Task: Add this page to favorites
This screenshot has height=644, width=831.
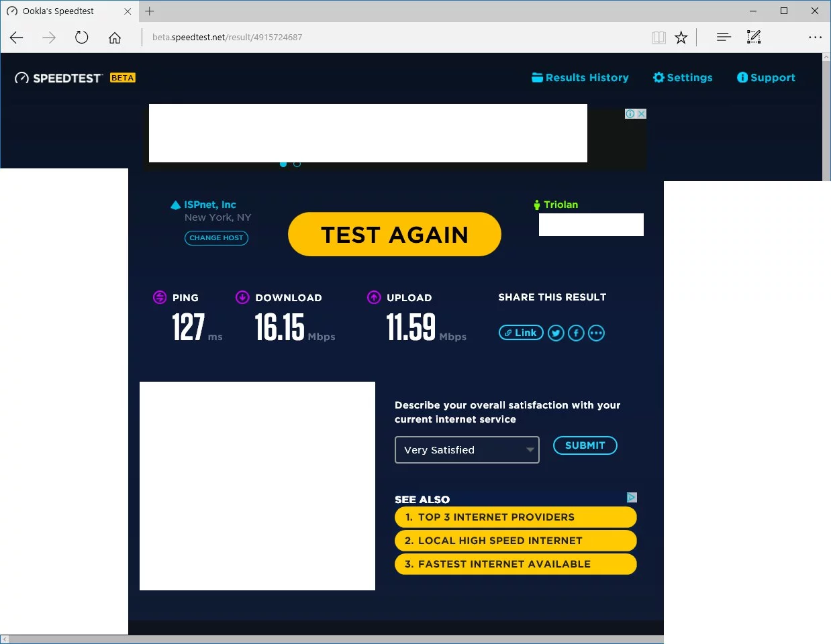Action: 681,38
